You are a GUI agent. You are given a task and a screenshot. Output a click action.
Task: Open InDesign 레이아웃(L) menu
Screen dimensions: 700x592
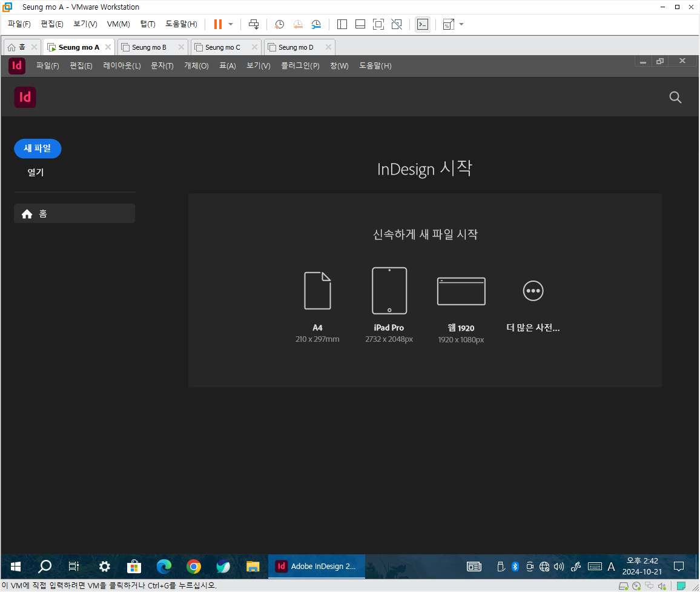click(x=122, y=65)
